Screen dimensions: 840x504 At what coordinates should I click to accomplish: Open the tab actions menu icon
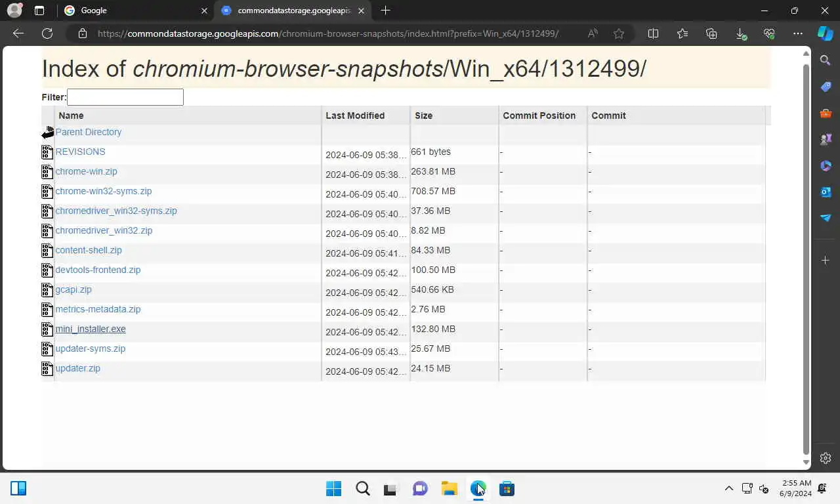click(x=39, y=10)
